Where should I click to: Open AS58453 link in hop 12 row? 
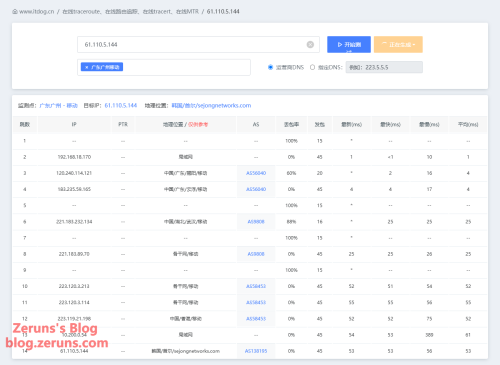pyautogui.click(x=256, y=319)
